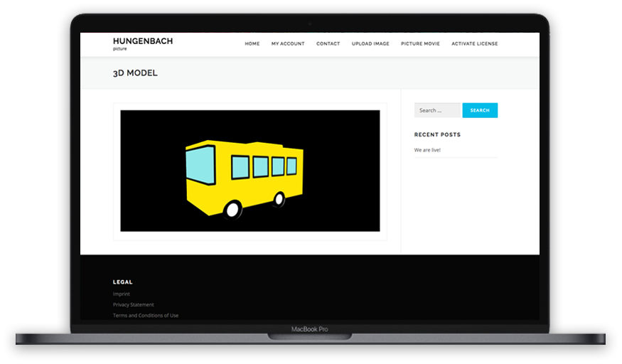Open Terms and Conditions of Use link
This screenshot has width=622, height=364.
pos(146,315)
